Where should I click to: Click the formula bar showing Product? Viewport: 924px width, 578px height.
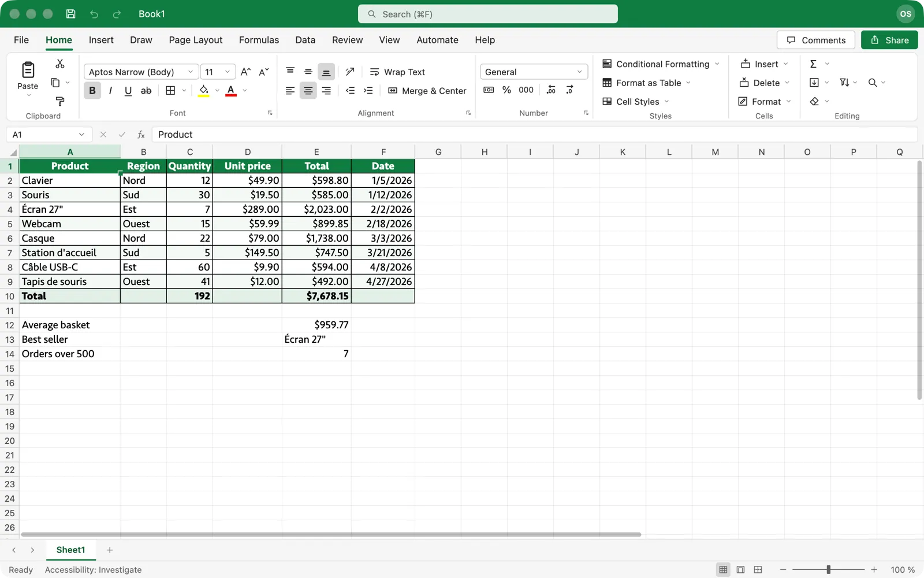point(535,135)
